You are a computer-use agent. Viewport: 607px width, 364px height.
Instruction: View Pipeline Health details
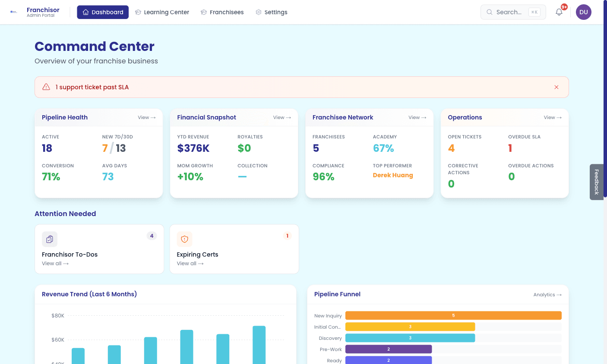[x=146, y=117]
